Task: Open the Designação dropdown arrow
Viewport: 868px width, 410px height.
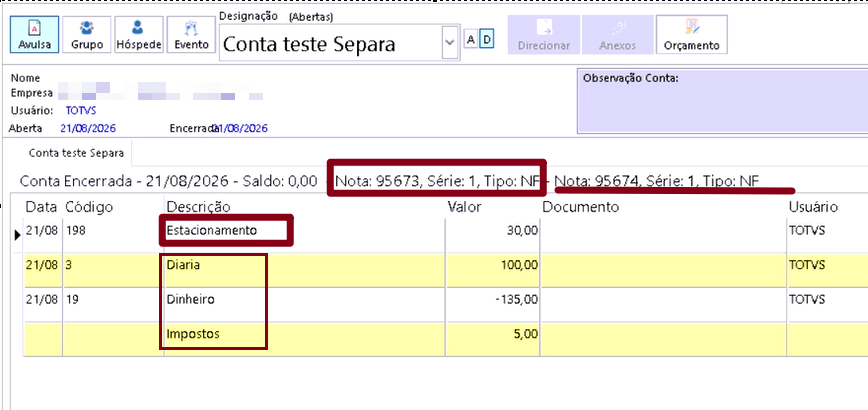Action: pyautogui.click(x=450, y=43)
